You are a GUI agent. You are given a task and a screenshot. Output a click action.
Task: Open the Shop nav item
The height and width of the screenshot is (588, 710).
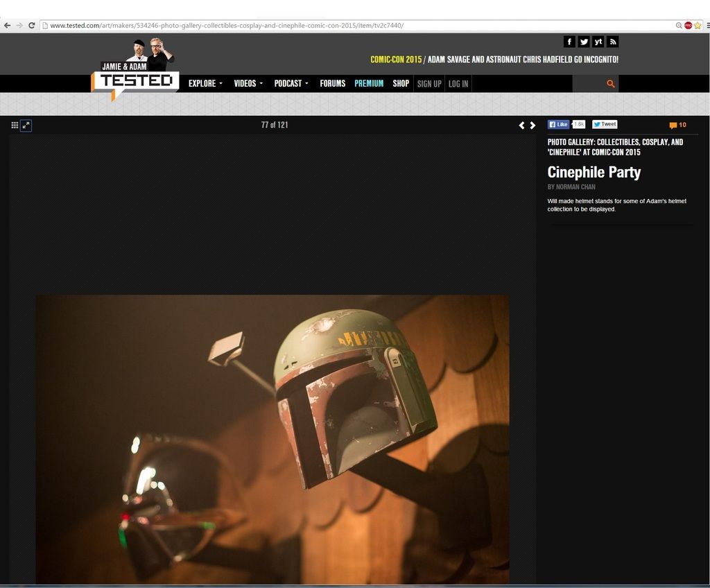pos(401,83)
